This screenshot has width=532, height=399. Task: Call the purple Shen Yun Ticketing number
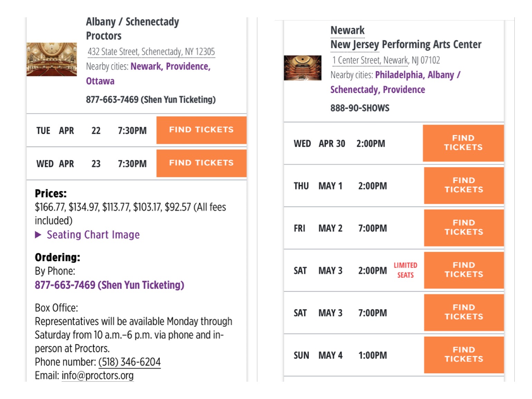109,285
